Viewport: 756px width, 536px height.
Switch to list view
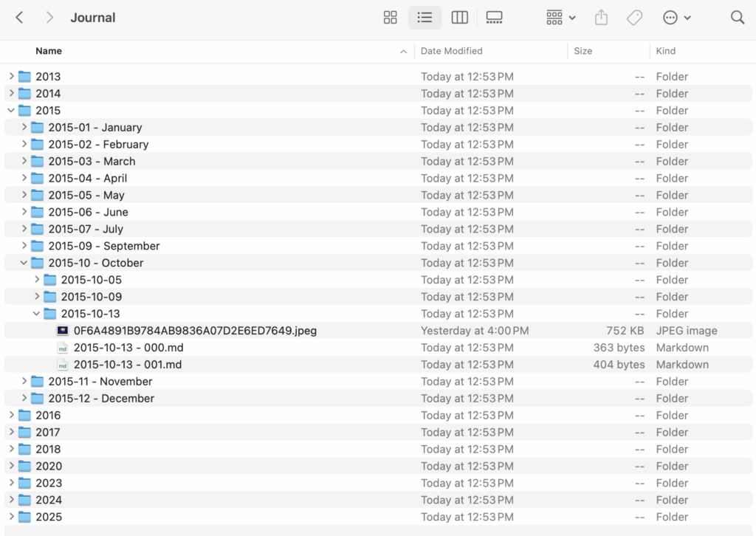(x=425, y=18)
